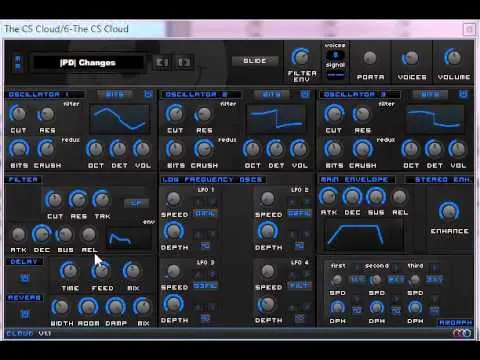This screenshot has width=480, height=360.
Task: Open the filter type selector next to TRK
Action: tap(136, 203)
